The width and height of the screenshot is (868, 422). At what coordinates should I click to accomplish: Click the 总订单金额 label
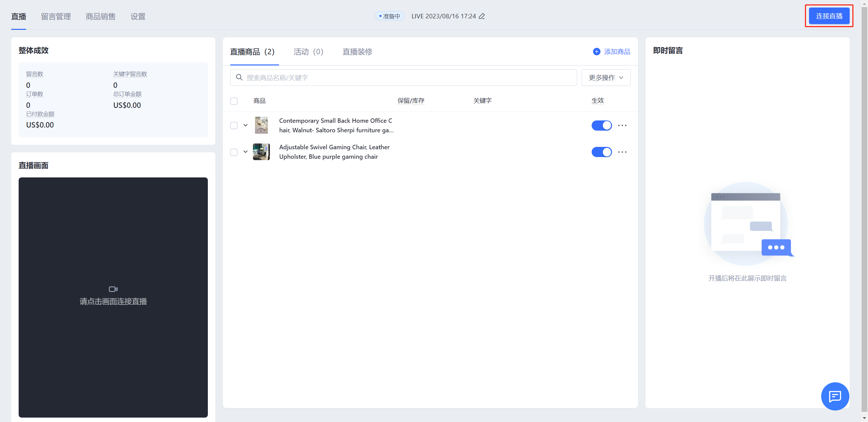coord(127,94)
